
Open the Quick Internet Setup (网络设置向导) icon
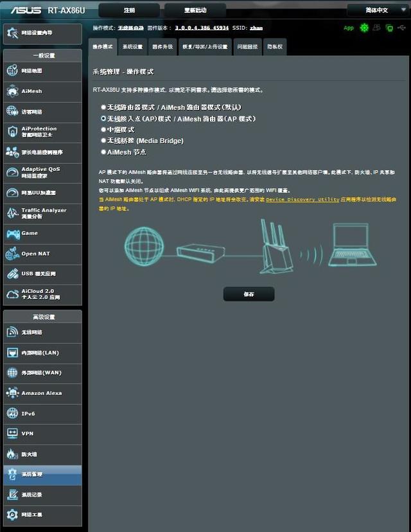13,33
